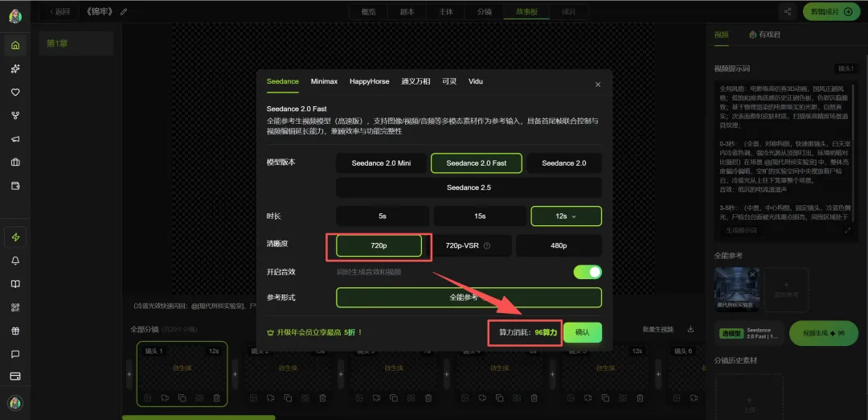Switch to Seedance tab in dialog
This screenshot has width=868, height=420.
coord(283,81)
